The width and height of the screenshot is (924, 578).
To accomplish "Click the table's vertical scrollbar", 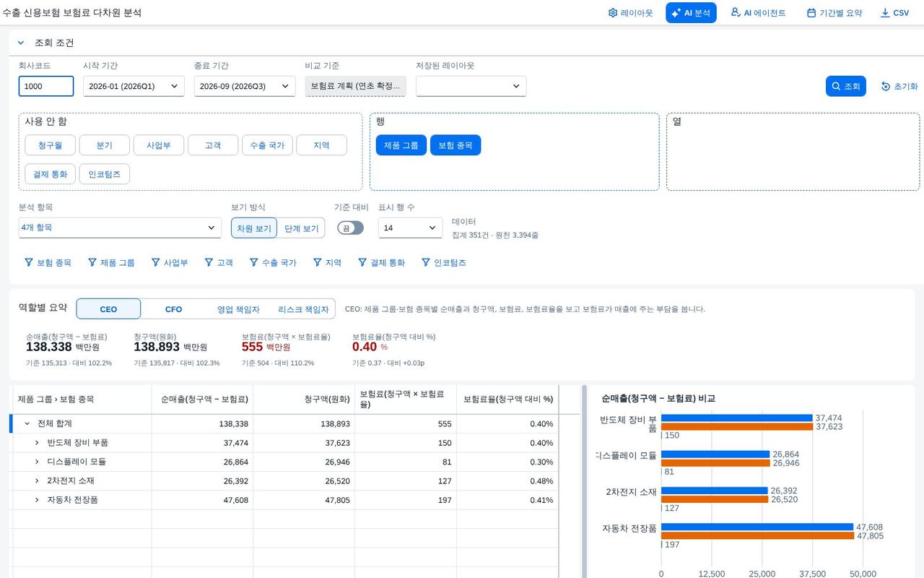I will [584, 481].
